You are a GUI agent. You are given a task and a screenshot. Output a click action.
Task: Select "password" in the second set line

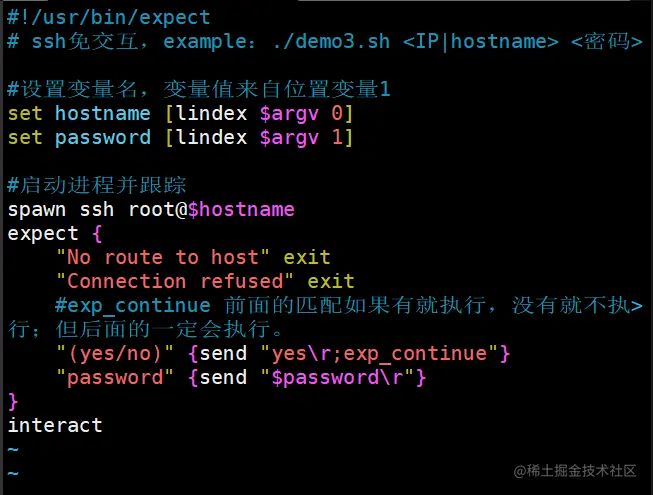(102, 137)
